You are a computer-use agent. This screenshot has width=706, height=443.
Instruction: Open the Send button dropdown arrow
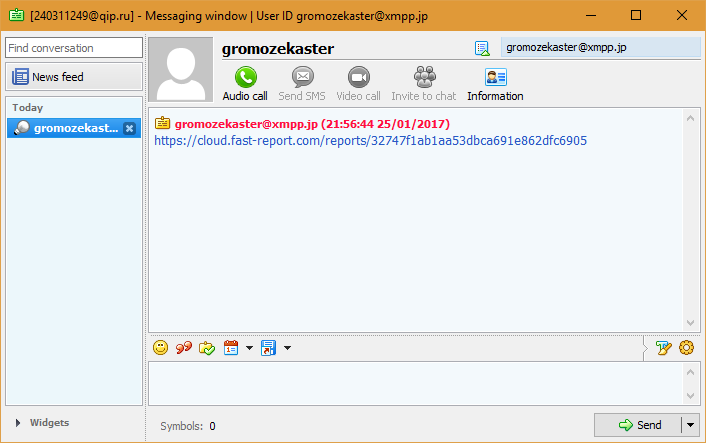click(690, 425)
